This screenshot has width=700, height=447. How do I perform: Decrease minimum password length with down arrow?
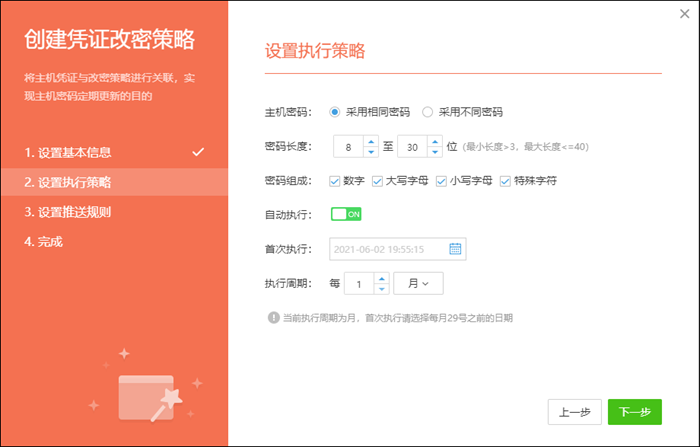click(371, 153)
